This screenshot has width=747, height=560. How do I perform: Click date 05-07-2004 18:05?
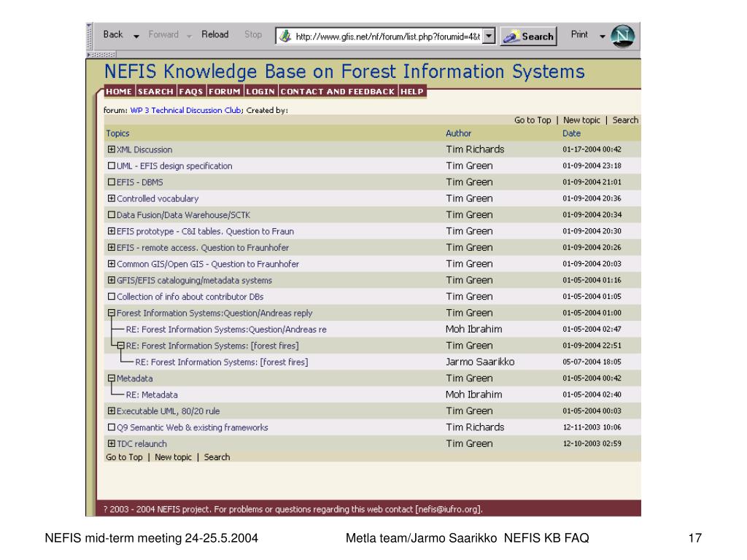tap(592, 362)
